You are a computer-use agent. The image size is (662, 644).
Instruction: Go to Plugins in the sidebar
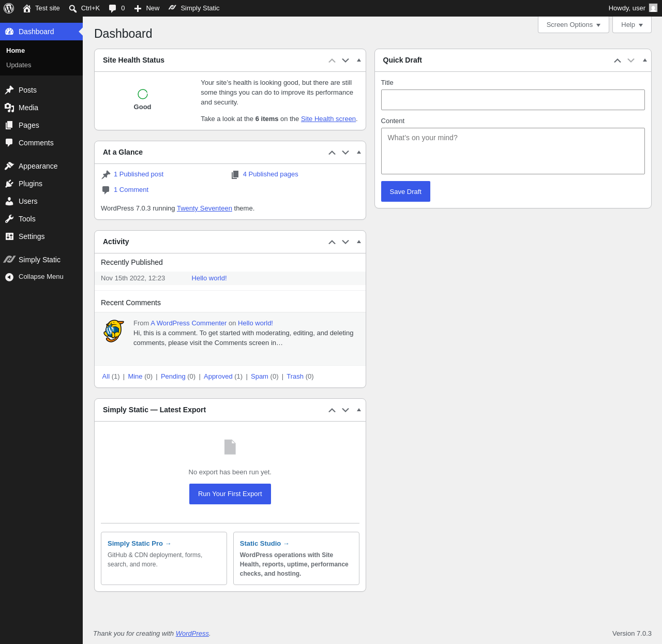(41, 184)
